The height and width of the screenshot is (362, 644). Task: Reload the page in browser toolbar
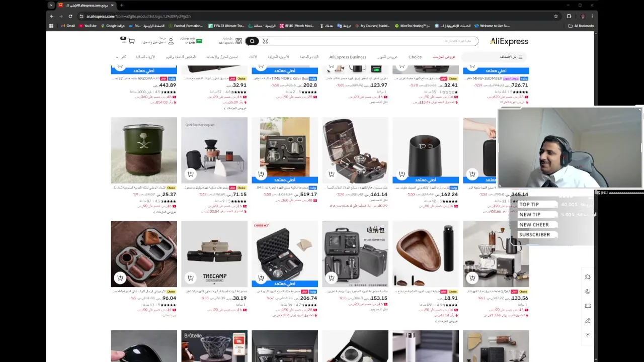tap(70, 16)
